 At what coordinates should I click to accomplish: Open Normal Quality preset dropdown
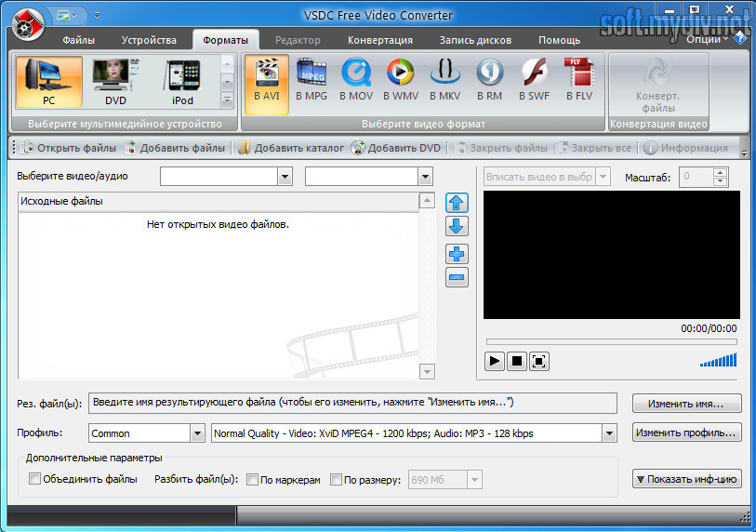click(x=609, y=433)
